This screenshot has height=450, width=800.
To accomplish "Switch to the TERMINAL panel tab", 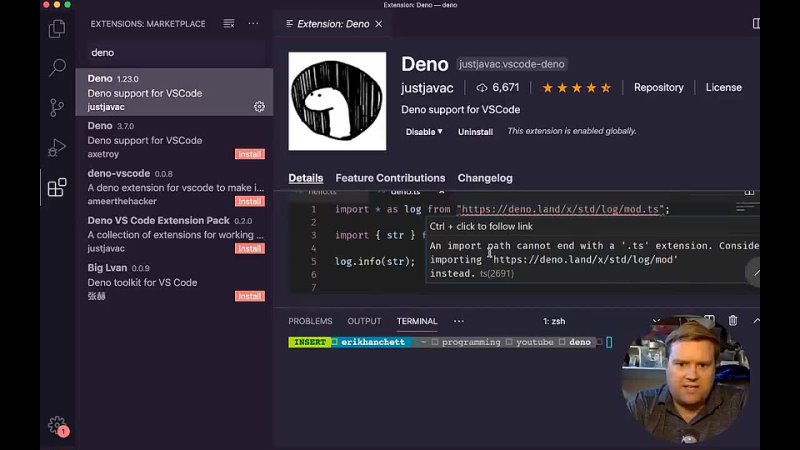I will pyautogui.click(x=417, y=321).
